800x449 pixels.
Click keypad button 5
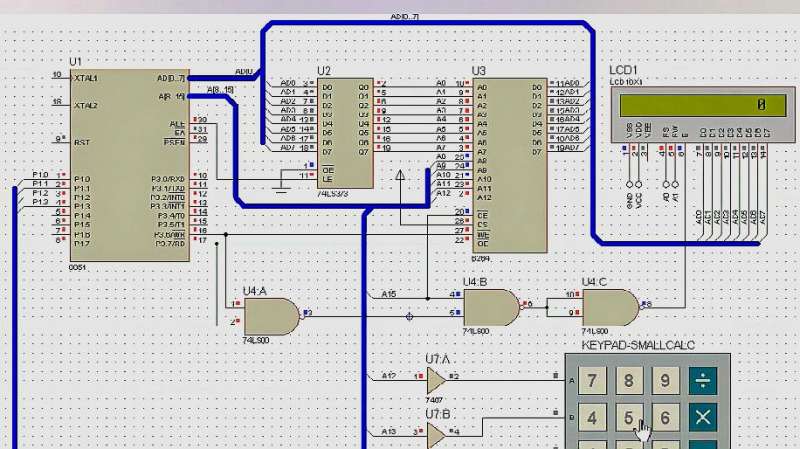629,418
